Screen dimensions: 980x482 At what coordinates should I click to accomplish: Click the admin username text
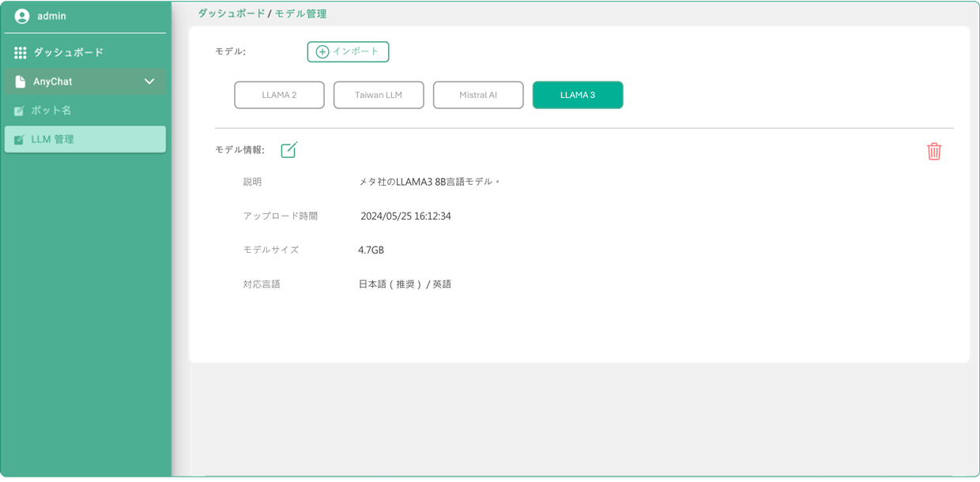point(51,16)
